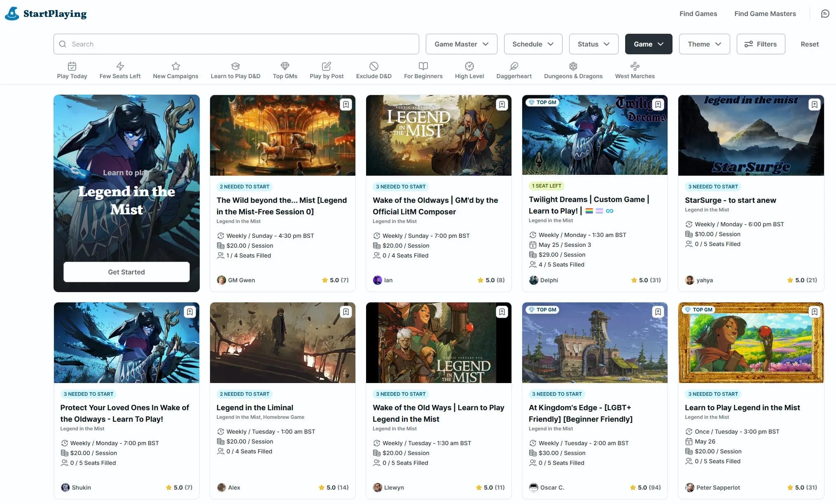View Delphi's avatar profile
Screen dimensions: 836x504
coord(534,280)
